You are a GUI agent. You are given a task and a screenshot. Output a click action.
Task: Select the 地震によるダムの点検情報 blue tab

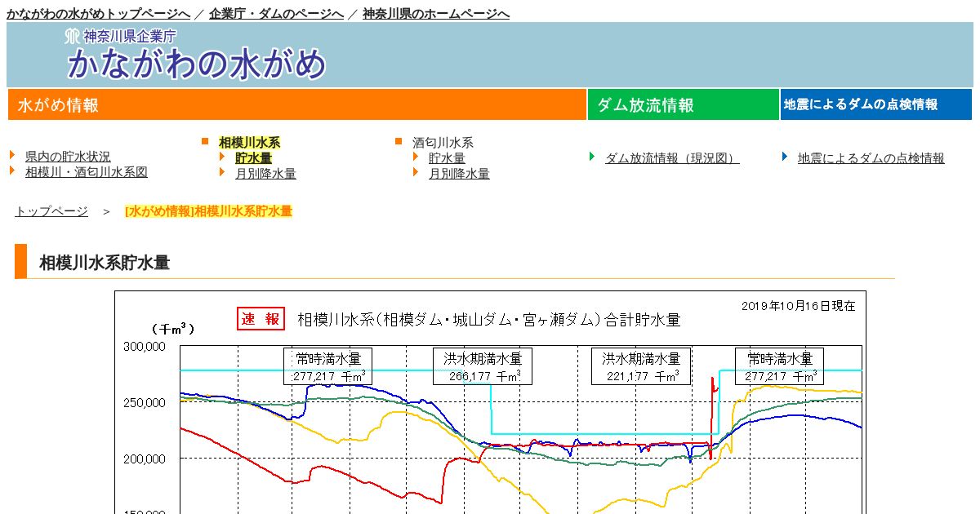click(876, 104)
